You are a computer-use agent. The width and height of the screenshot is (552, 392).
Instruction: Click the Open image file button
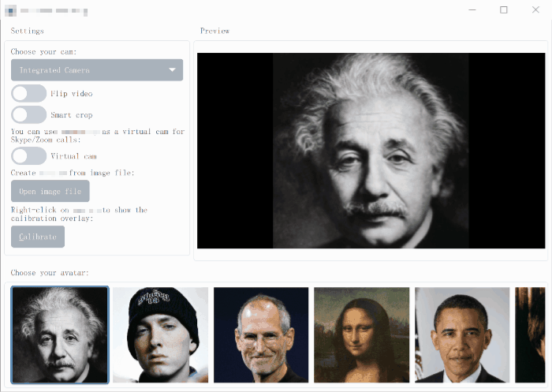click(50, 191)
